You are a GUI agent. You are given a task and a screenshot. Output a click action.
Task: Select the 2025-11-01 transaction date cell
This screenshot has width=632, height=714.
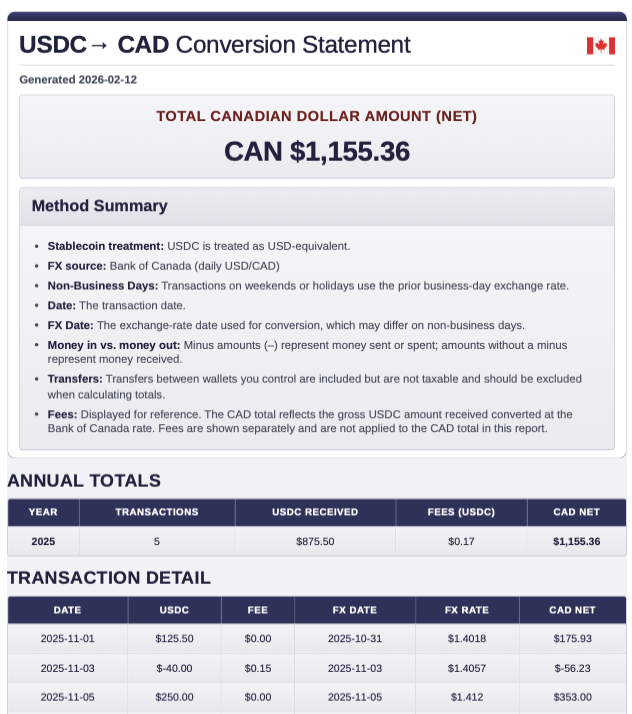[68, 639]
